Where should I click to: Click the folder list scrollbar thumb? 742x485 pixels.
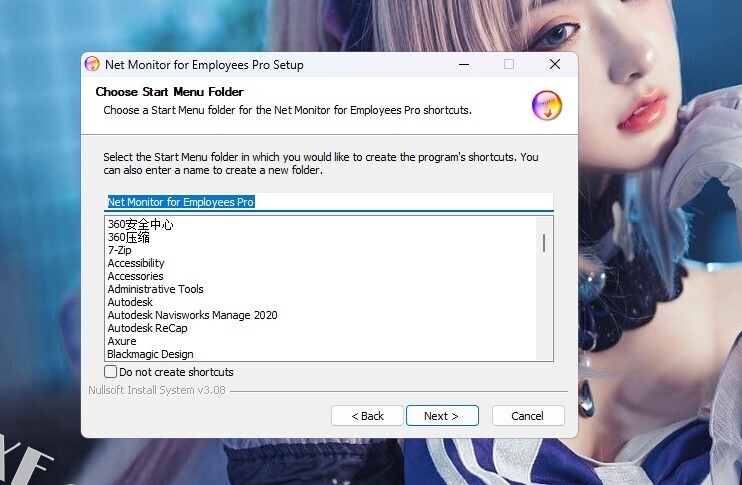click(x=544, y=243)
